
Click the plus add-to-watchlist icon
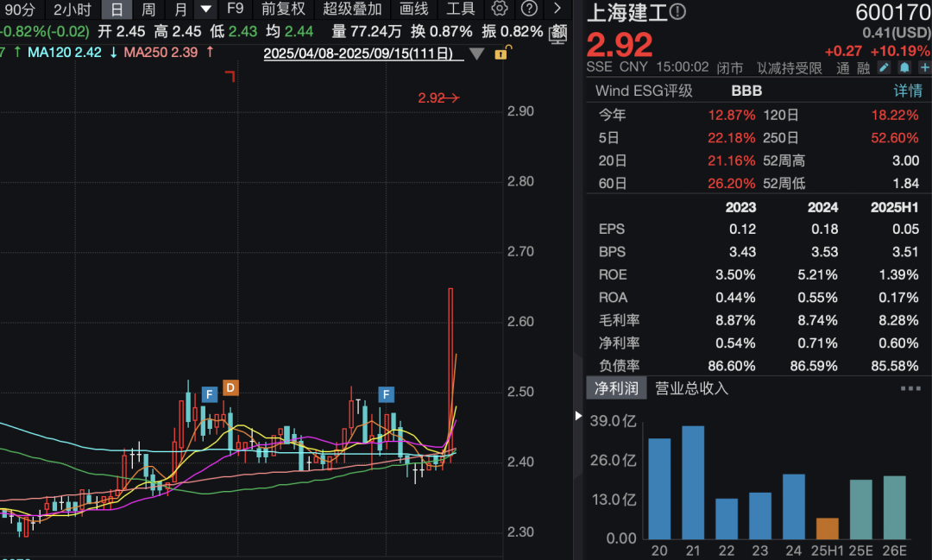coord(924,68)
